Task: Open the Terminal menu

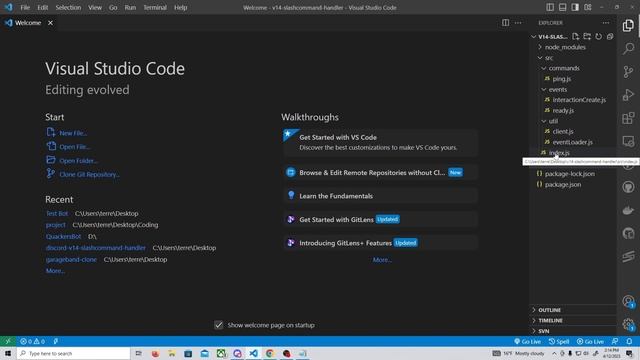Action: point(155,7)
